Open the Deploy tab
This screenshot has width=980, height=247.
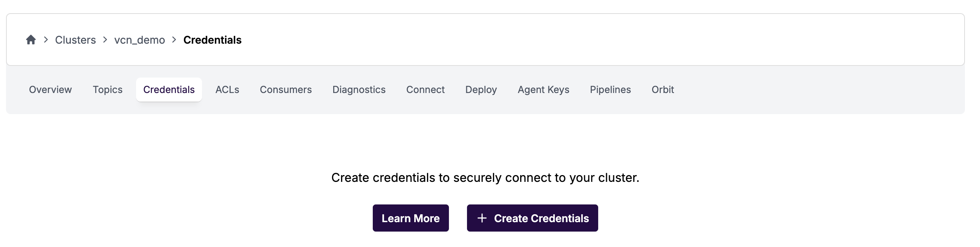481,90
